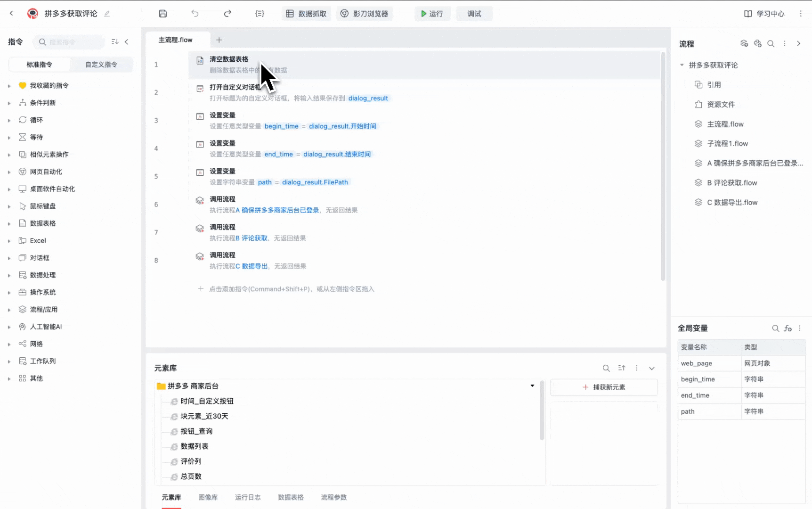Expand 数据表格 category in command list

(x=9, y=223)
